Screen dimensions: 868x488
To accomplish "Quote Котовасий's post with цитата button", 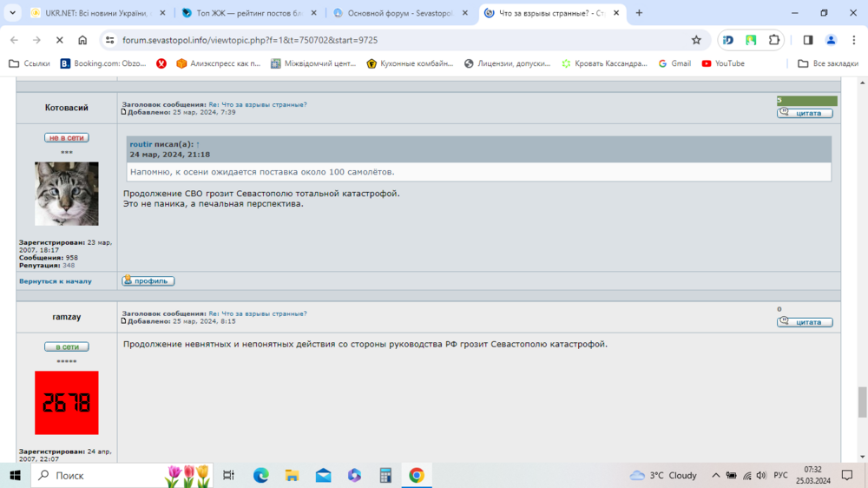I will pyautogui.click(x=805, y=113).
